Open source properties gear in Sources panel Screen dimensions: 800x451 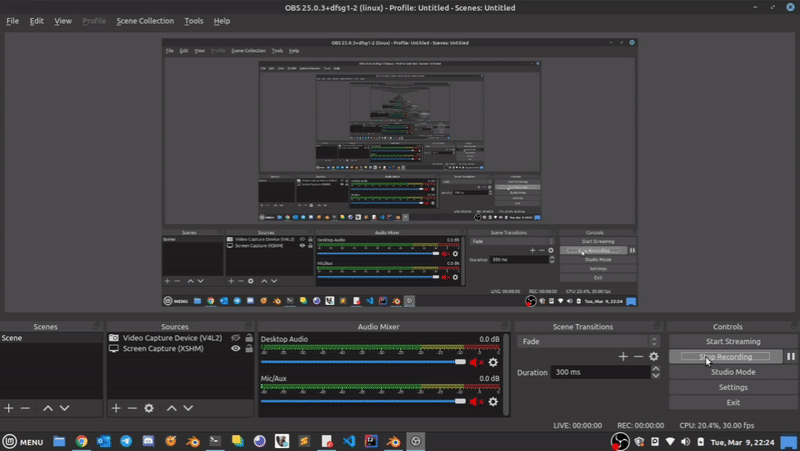[x=149, y=408]
